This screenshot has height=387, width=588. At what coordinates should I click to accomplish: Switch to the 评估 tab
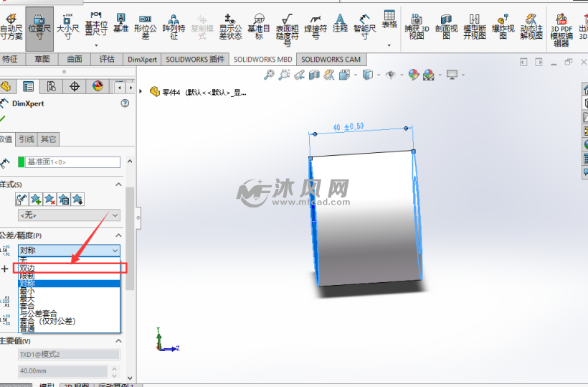pos(107,60)
